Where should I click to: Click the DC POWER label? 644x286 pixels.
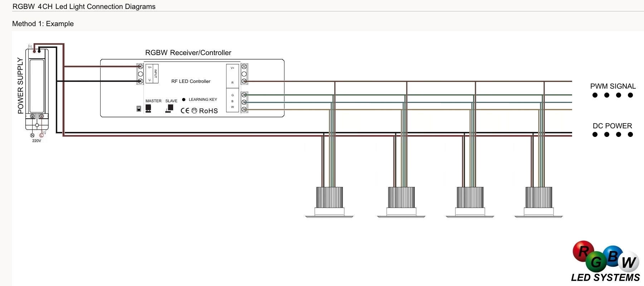pyautogui.click(x=612, y=126)
